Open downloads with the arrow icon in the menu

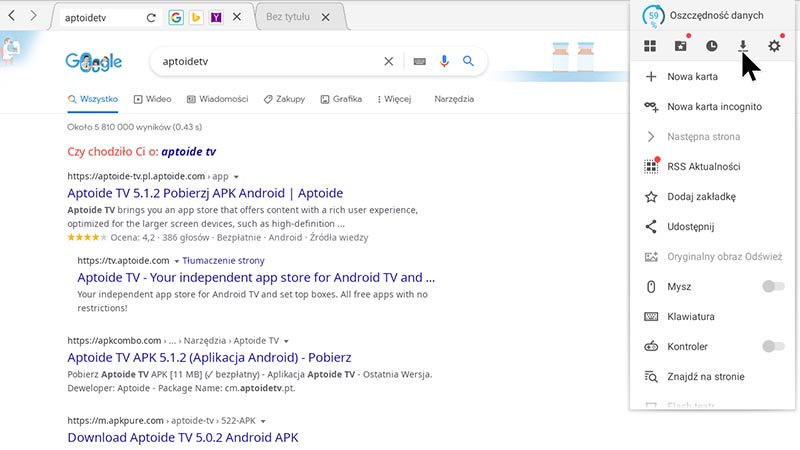coord(743,46)
